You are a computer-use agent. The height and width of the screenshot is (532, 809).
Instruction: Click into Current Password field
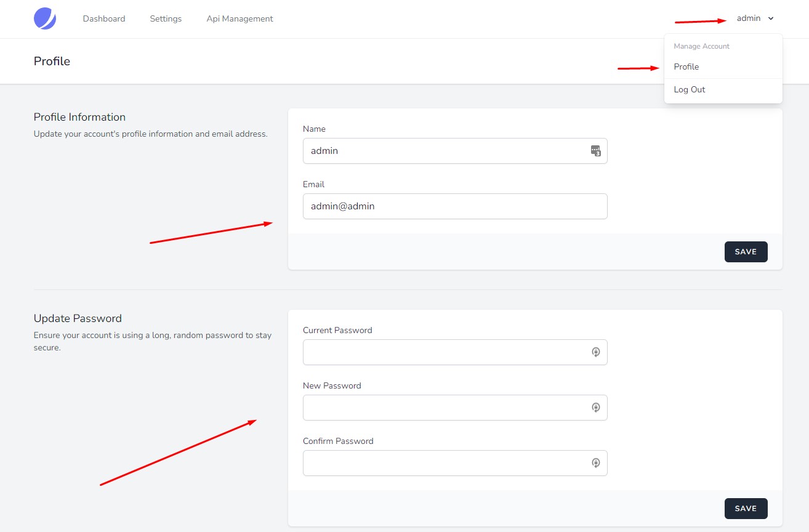455,352
